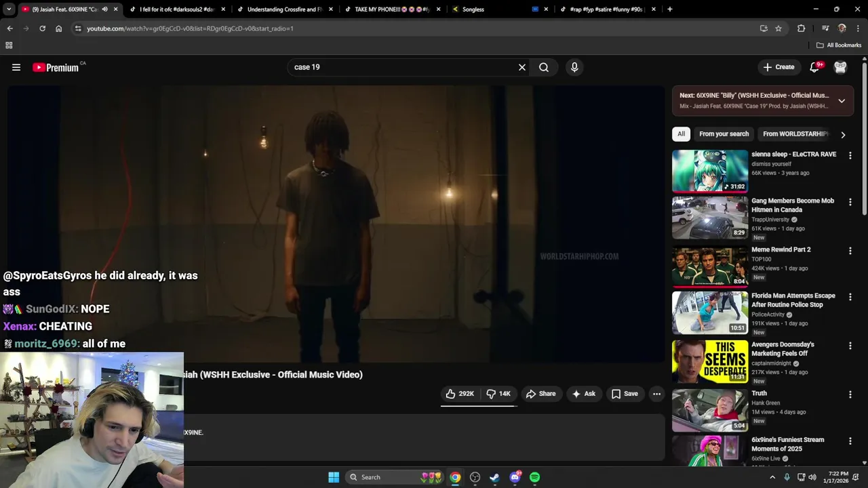868x488 pixels.
Task: Open options for 'sienna sleep' video
Action: 850,155
